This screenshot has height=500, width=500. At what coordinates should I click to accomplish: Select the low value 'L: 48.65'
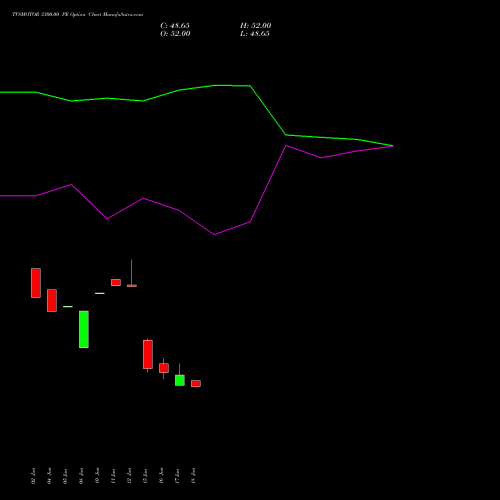[255, 34]
